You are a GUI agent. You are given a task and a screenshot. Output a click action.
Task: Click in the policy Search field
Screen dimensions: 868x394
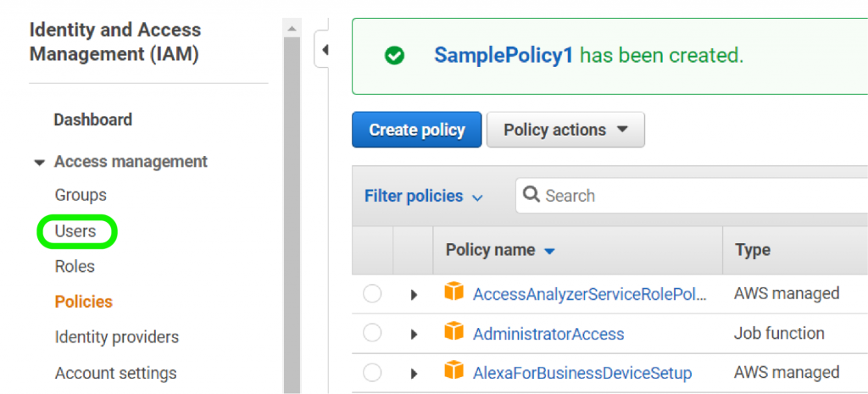click(x=692, y=196)
